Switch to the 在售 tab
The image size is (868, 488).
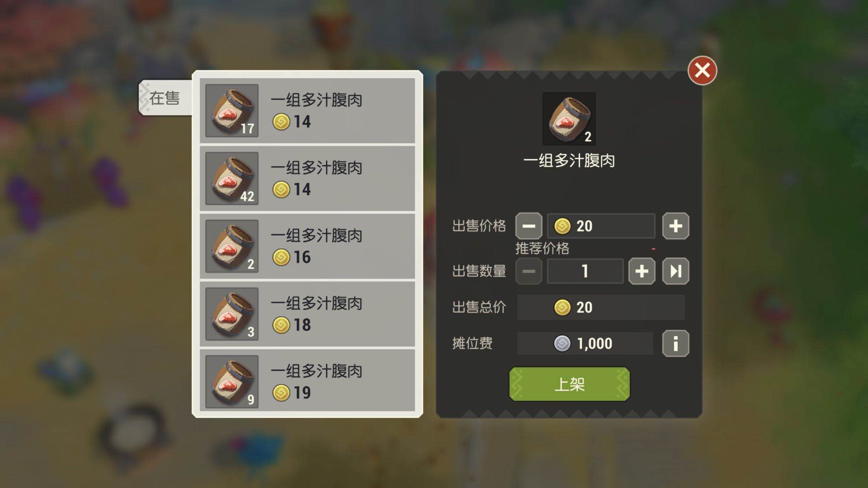(x=165, y=98)
